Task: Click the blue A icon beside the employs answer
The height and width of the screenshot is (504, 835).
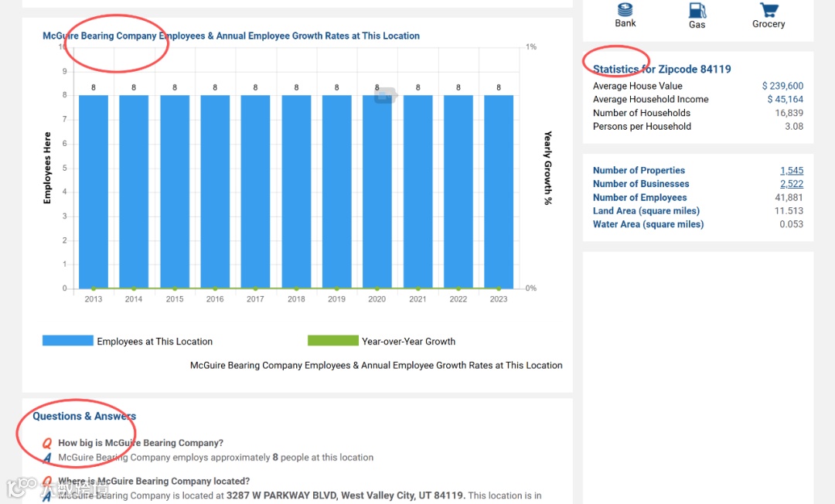Action: pos(47,458)
